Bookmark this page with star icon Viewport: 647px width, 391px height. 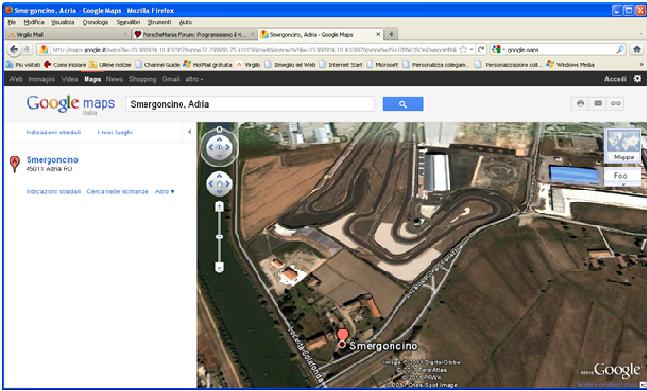[463, 49]
